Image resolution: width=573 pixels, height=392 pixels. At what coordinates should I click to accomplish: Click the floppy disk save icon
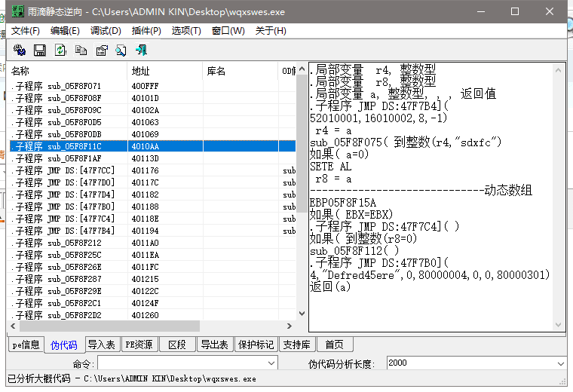40,50
